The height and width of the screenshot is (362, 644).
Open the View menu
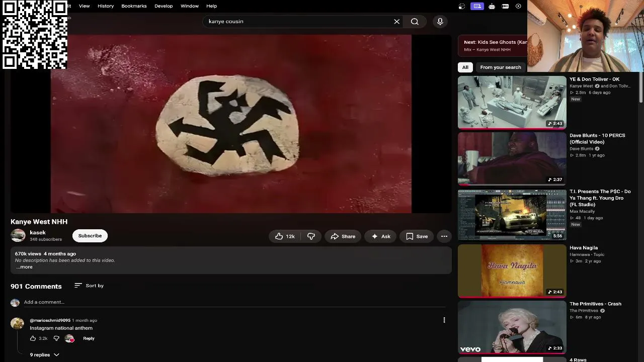click(x=84, y=6)
